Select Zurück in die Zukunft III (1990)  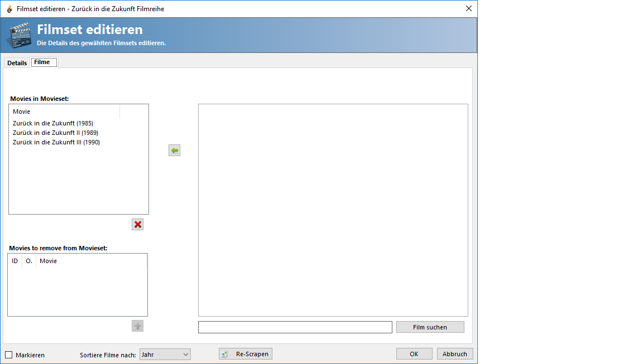pyautogui.click(x=56, y=142)
